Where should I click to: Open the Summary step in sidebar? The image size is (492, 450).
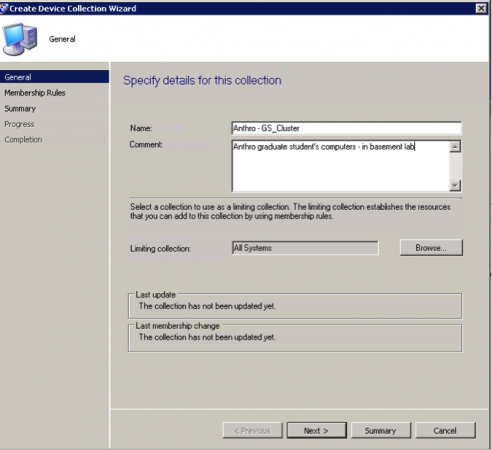pos(20,109)
